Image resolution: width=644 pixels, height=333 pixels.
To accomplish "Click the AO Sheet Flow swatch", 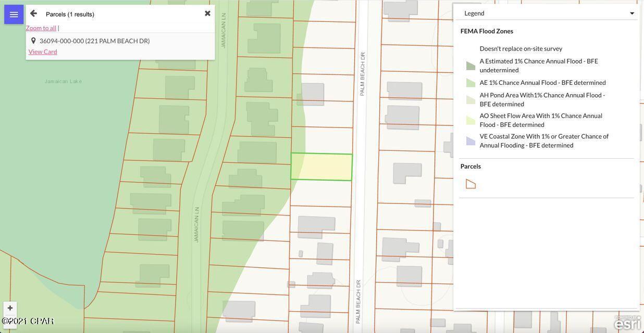I will [x=470, y=120].
